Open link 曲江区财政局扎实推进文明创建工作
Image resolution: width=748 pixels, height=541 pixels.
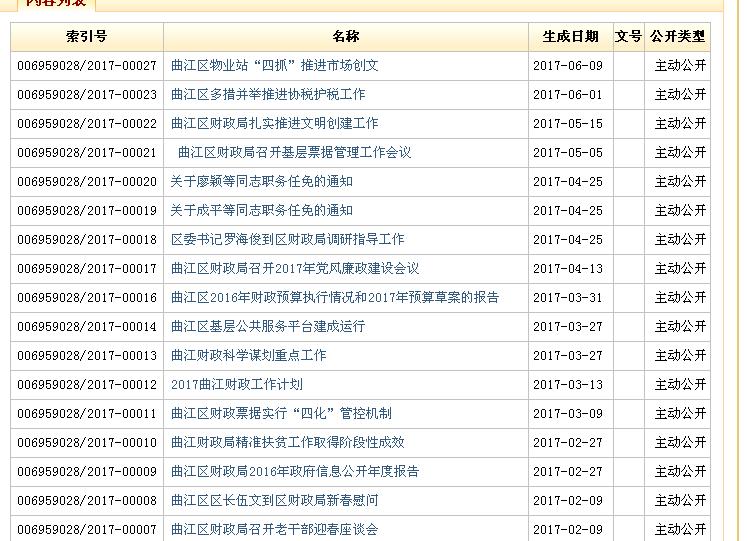coord(274,124)
